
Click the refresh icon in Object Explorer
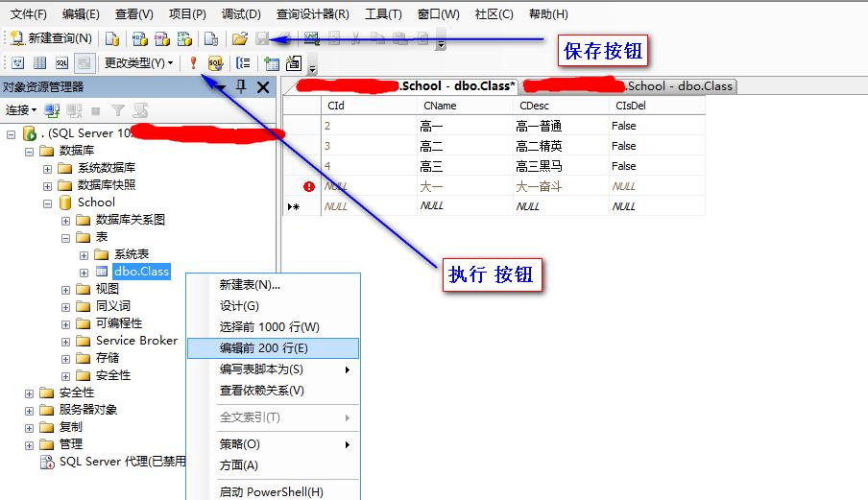140,110
